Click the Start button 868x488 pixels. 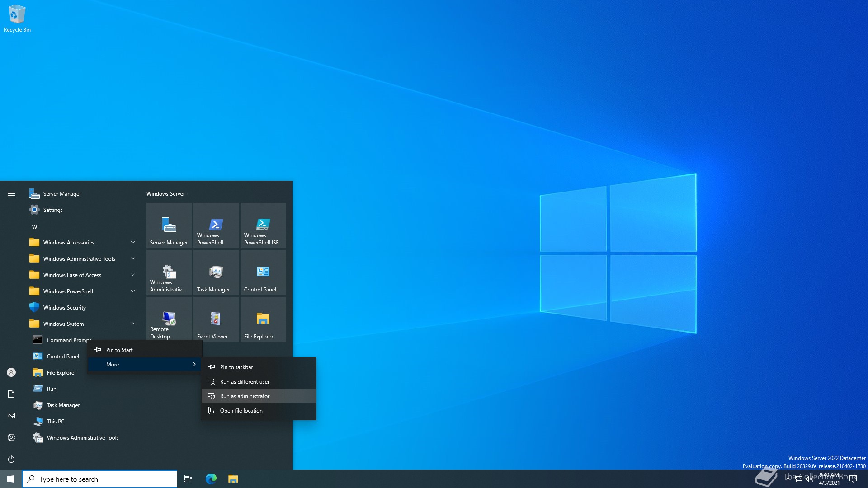pyautogui.click(x=11, y=479)
